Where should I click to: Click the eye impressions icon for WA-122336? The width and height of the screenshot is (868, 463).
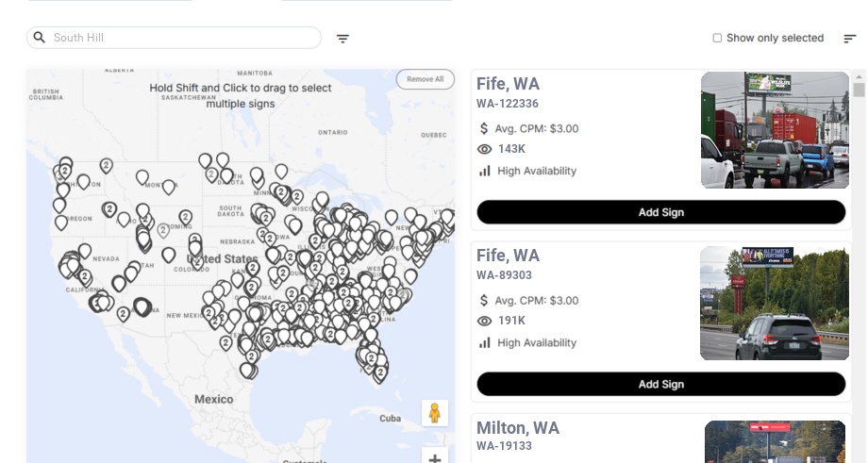click(x=485, y=149)
